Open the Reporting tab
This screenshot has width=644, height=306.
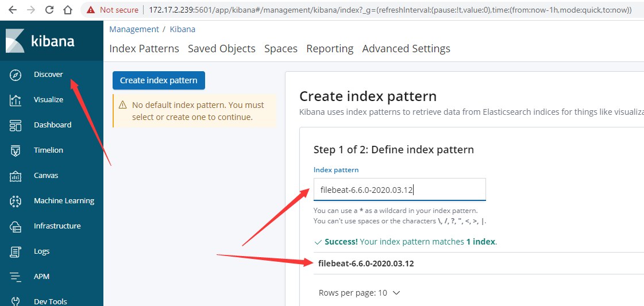coord(330,48)
